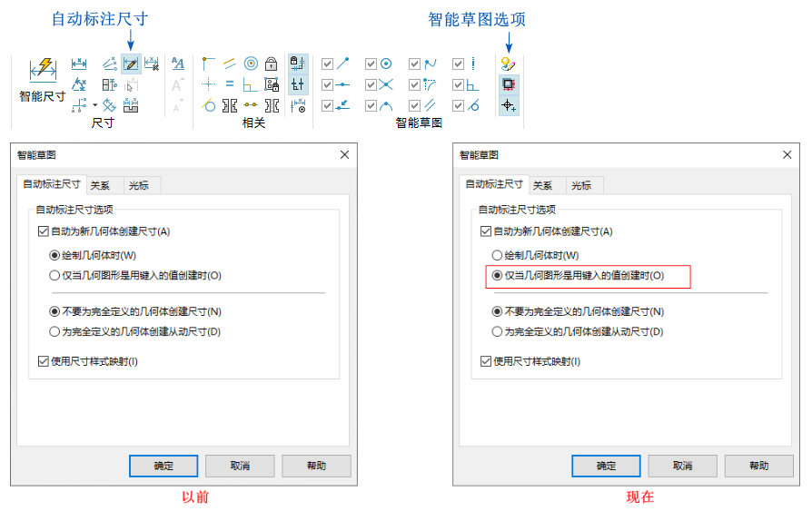Image resolution: width=812 pixels, height=511 pixels.
Task: Toggle the 自动标注尺寸 pencil icon in the ribbon
Action: click(131, 64)
